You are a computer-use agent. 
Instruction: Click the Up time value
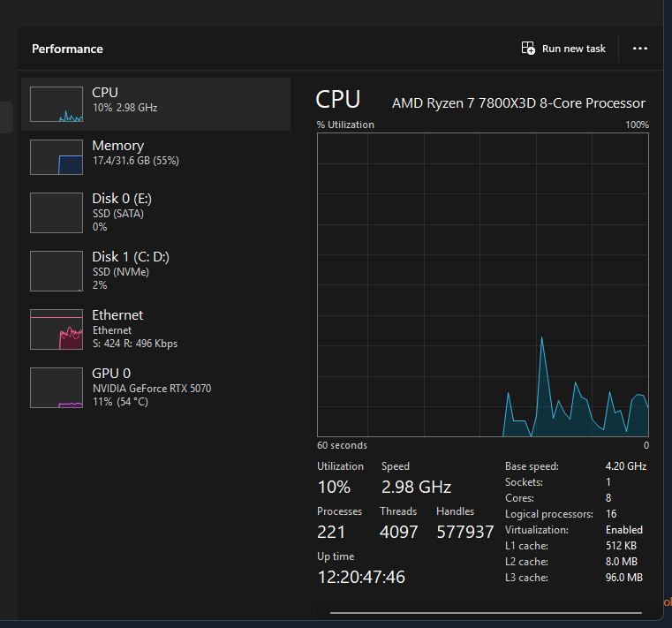[x=361, y=577]
